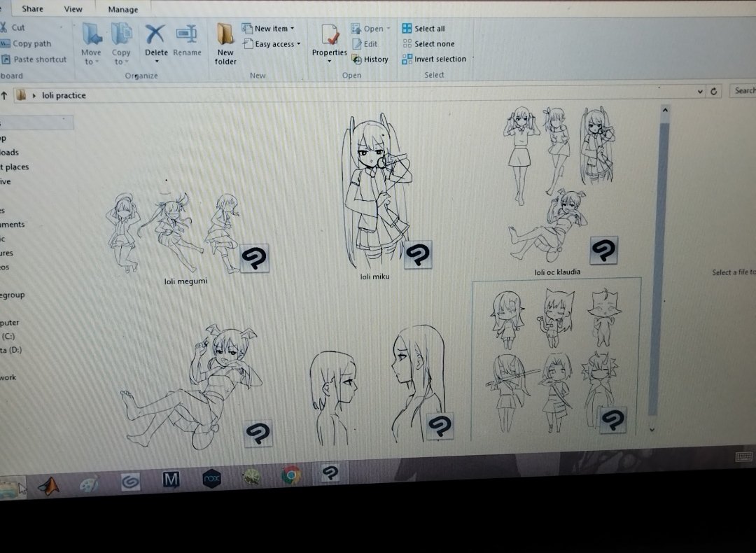
Task: Expand the Move to dropdown arrow
Action: [x=97, y=62]
